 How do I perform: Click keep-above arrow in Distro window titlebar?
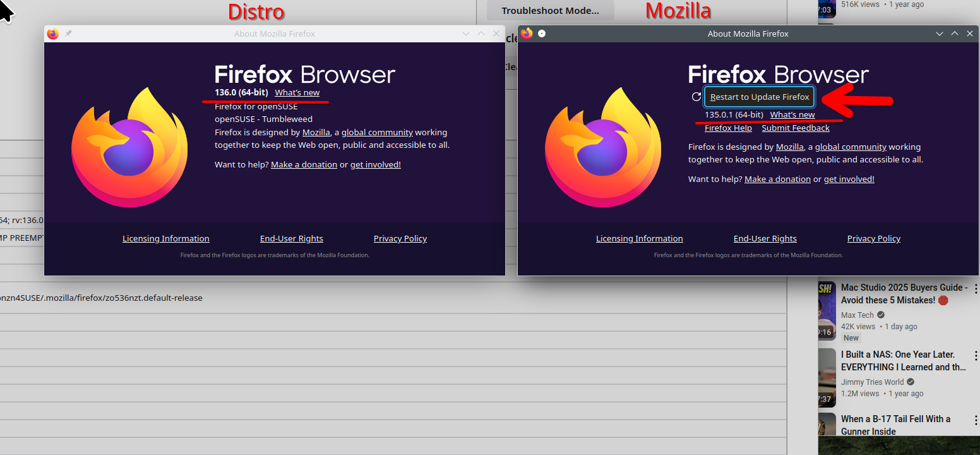click(481, 33)
